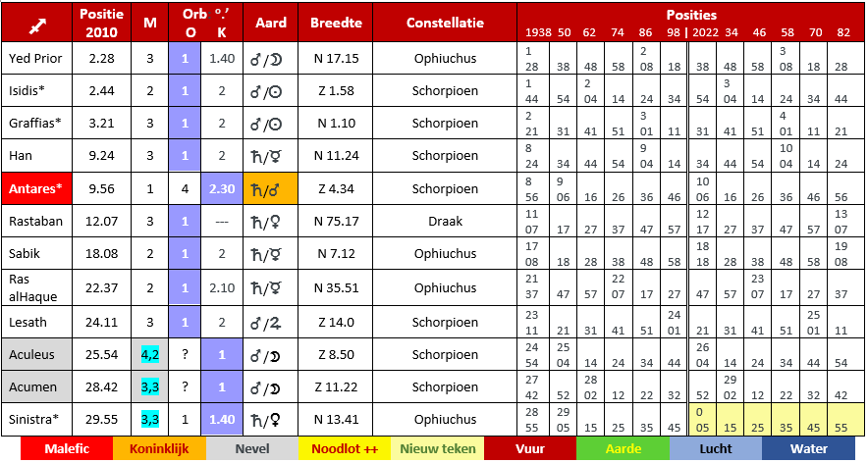Click the pale yellow Nieuw teken legend swatch

(437, 448)
